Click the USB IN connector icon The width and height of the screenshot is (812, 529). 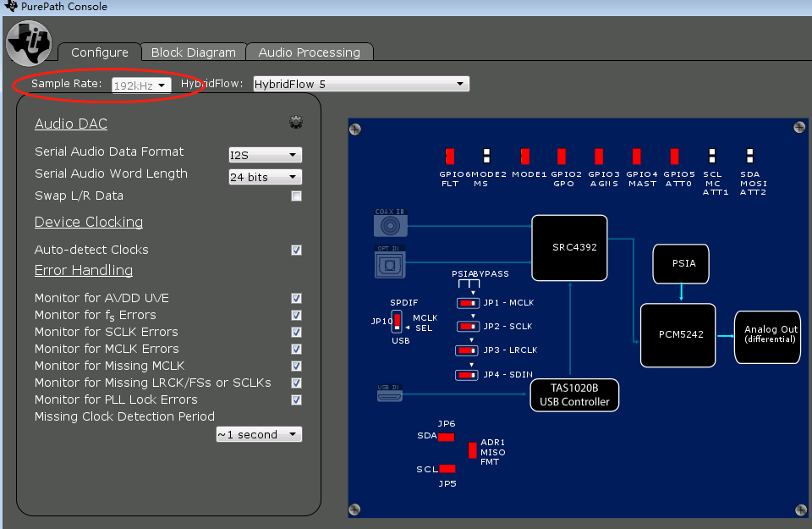(x=389, y=393)
